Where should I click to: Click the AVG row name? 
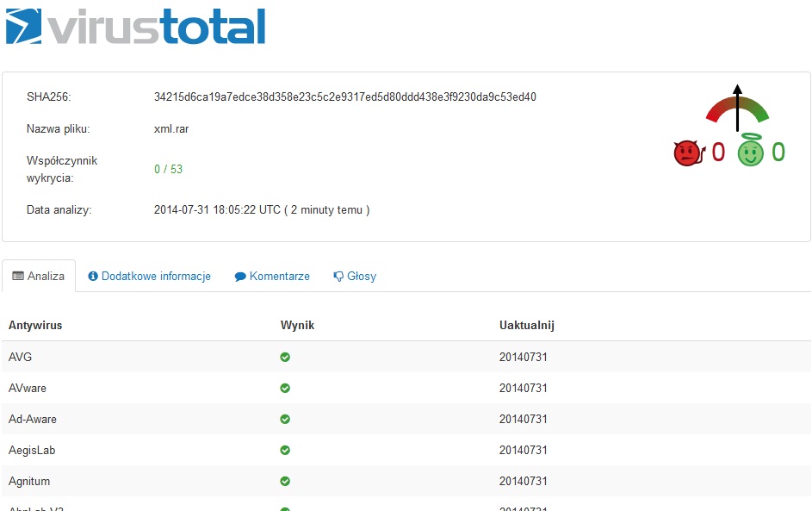click(x=20, y=357)
